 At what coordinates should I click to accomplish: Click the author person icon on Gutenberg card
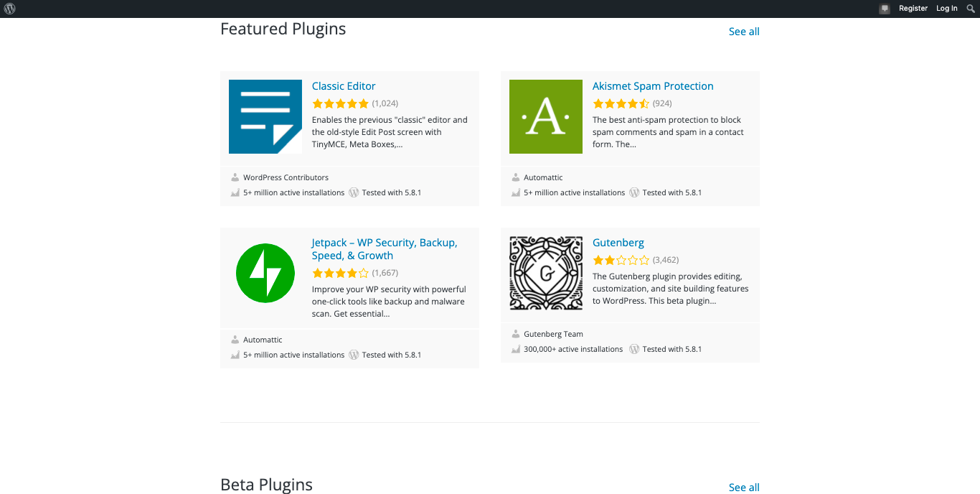click(x=515, y=333)
